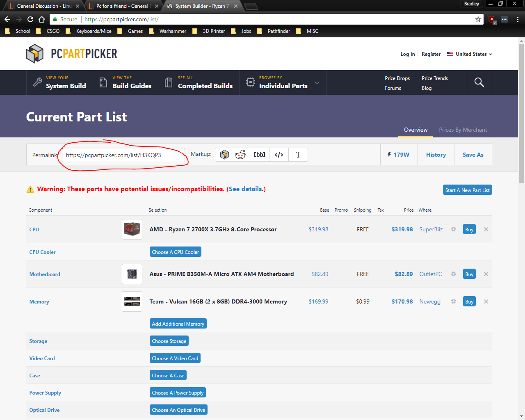The height and width of the screenshot is (420, 525).
Task: Choose plain text markup T icon
Action: point(298,155)
